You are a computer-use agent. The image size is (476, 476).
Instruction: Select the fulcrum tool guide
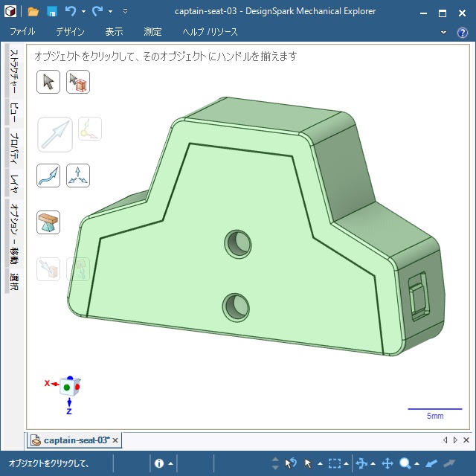click(x=48, y=222)
